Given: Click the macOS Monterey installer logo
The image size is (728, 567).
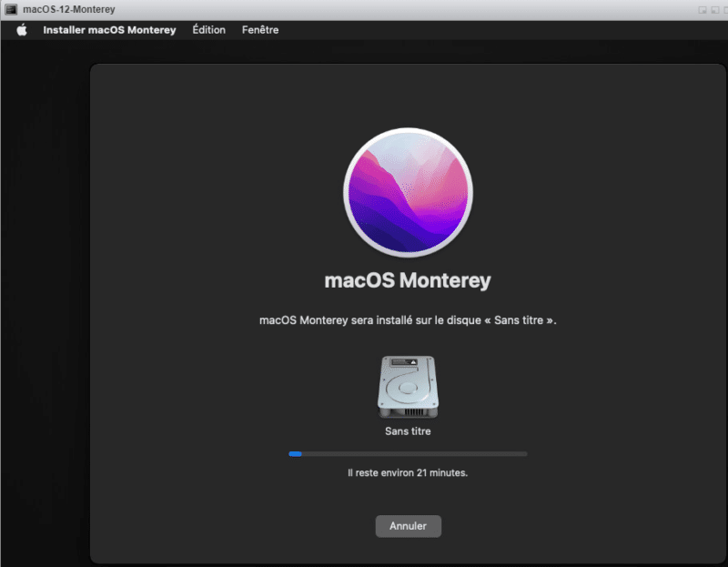Looking at the screenshot, I should [x=408, y=192].
